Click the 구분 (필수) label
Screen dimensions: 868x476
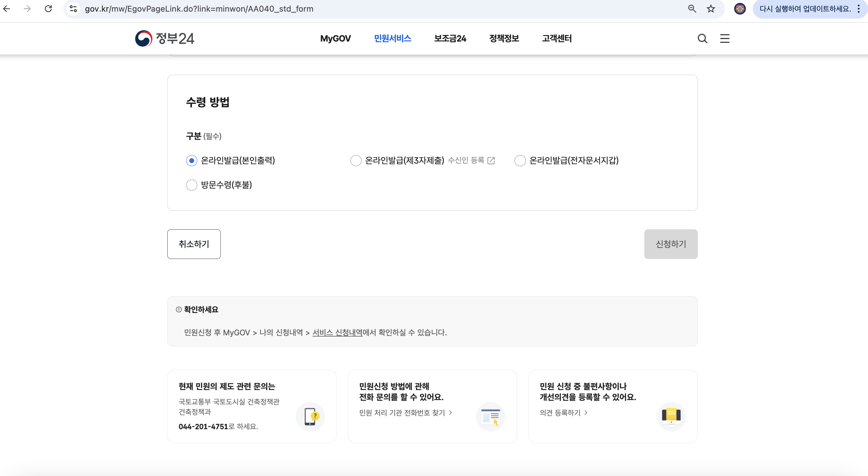204,136
